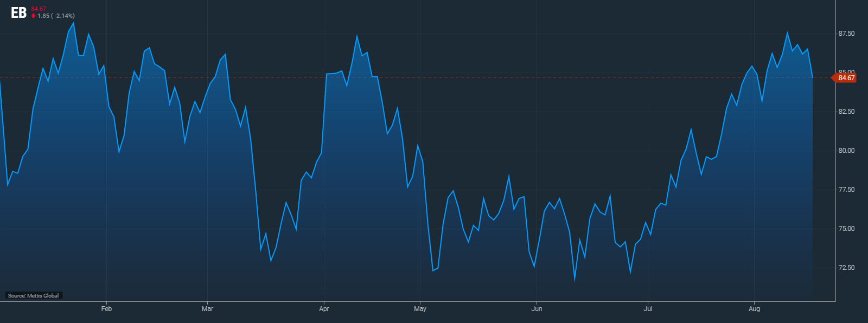Select the May label on time axis
Screen dimensions: 868x323
pos(420,309)
